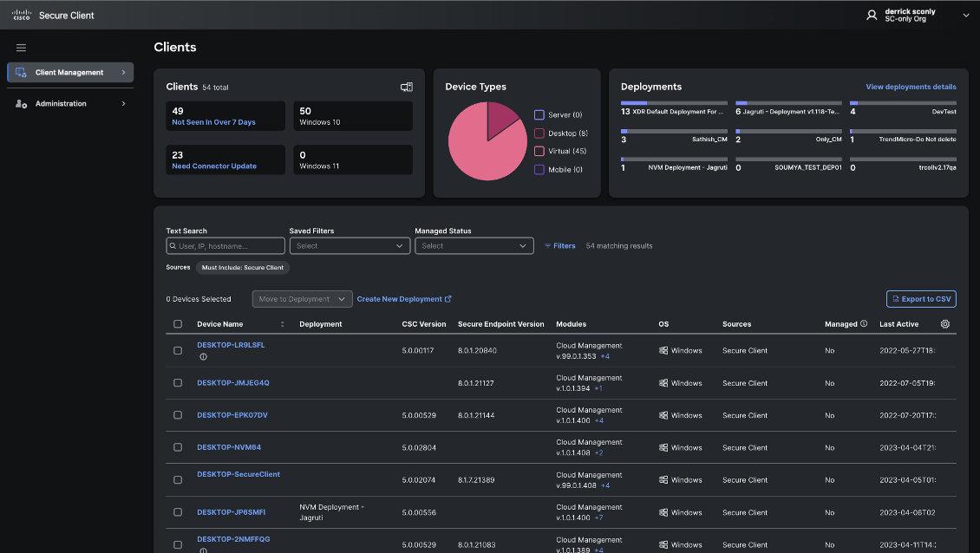This screenshot has width=980, height=553.
Task: Open the Saved Filters dropdown
Action: point(350,246)
